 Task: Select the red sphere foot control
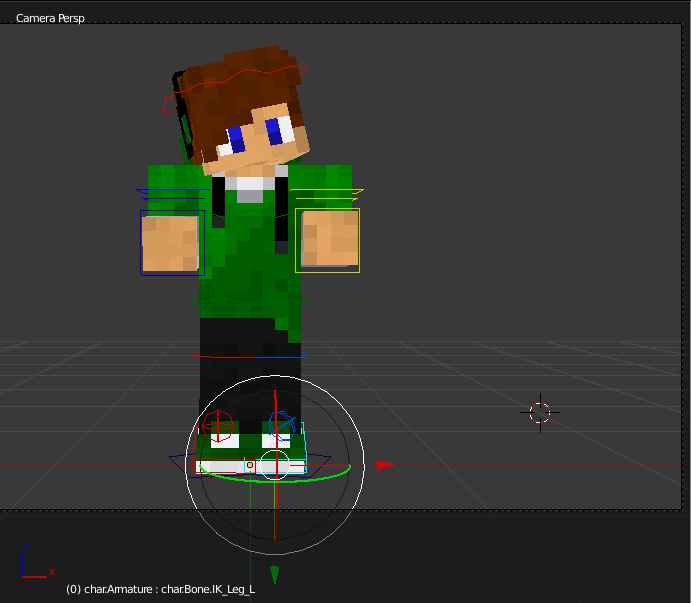coord(218,426)
